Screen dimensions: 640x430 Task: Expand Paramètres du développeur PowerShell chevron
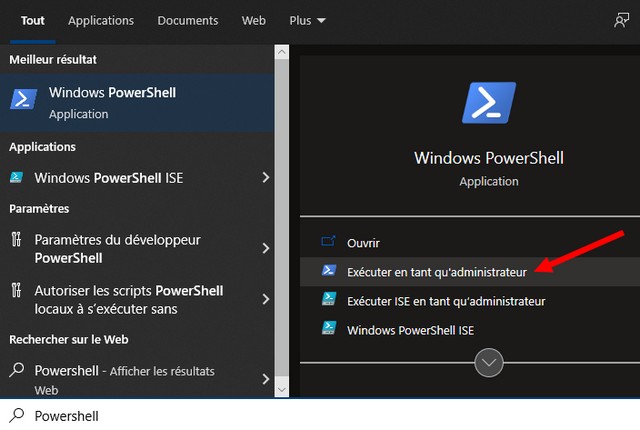tap(266, 248)
